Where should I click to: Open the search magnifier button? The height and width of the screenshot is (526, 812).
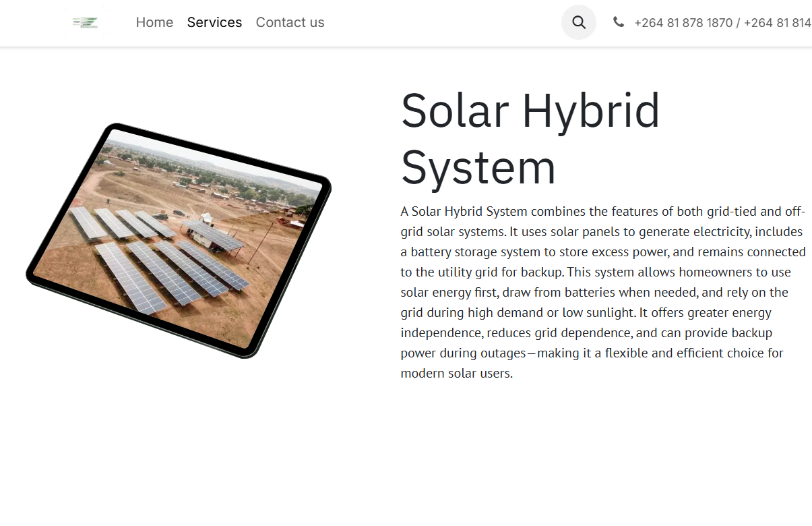coord(578,22)
